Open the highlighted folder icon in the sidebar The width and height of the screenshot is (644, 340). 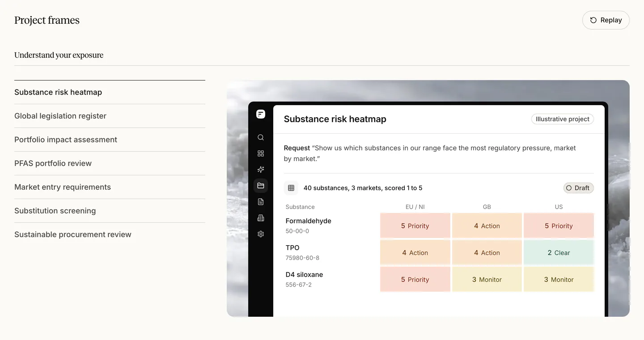click(x=261, y=186)
